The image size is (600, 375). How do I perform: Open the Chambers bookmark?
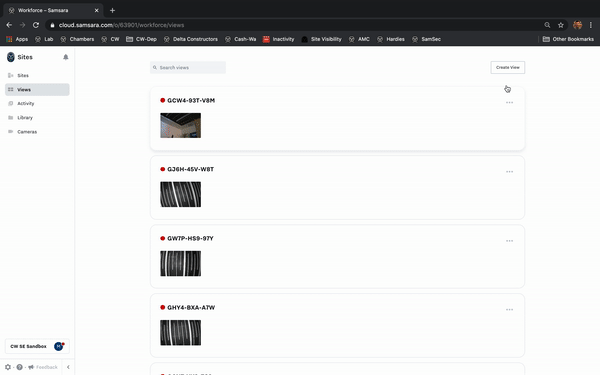point(77,39)
